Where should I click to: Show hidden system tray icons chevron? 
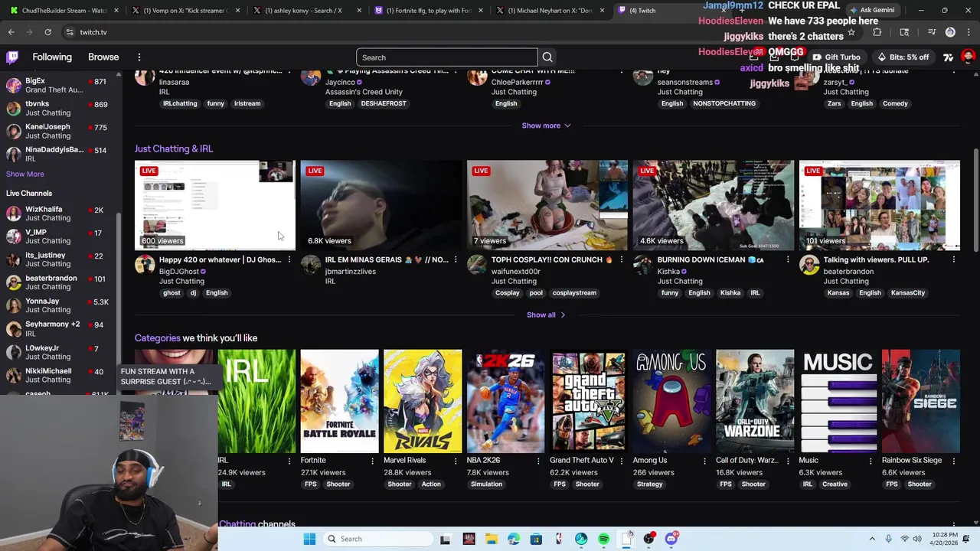(872, 539)
